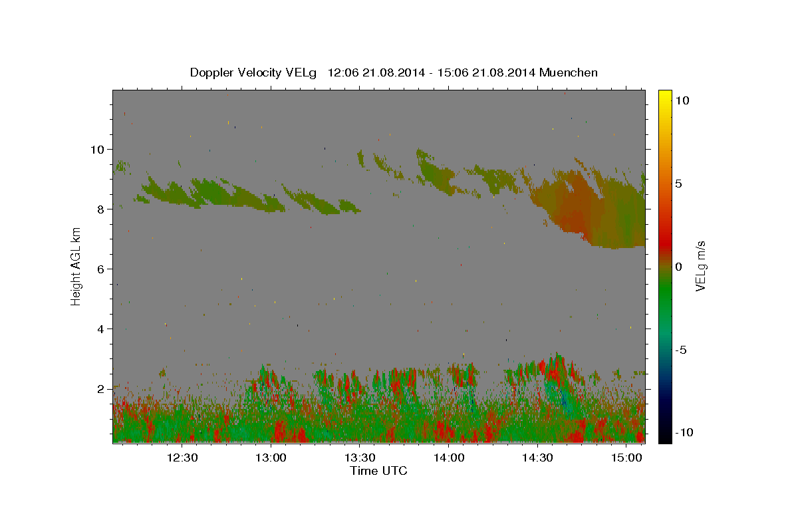Screen dimensions: 798x532
Task: Click the colorbar value -10 label
Action: coord(684,432)
